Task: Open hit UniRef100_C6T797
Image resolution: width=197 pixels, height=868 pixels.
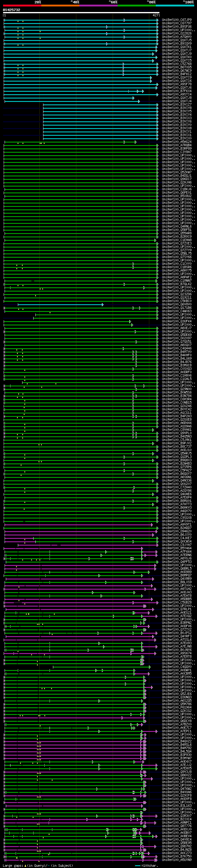Action: point(176,23)
